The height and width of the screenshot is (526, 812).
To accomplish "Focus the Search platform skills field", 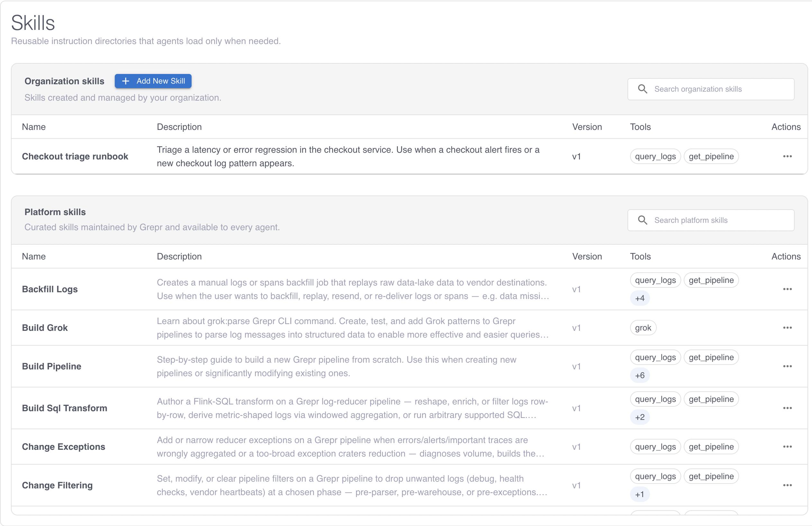I will 711,220.
